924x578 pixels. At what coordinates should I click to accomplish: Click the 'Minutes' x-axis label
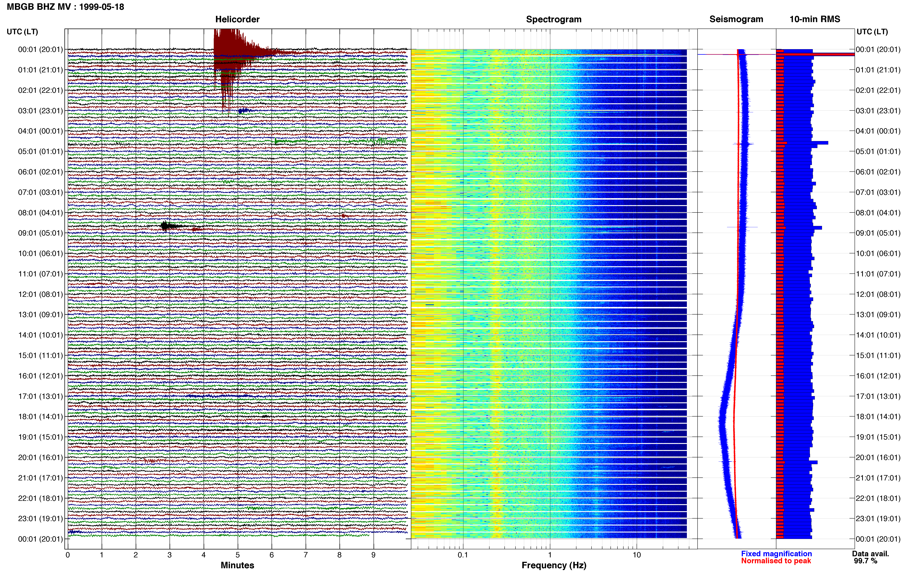[x=237, y=565]
